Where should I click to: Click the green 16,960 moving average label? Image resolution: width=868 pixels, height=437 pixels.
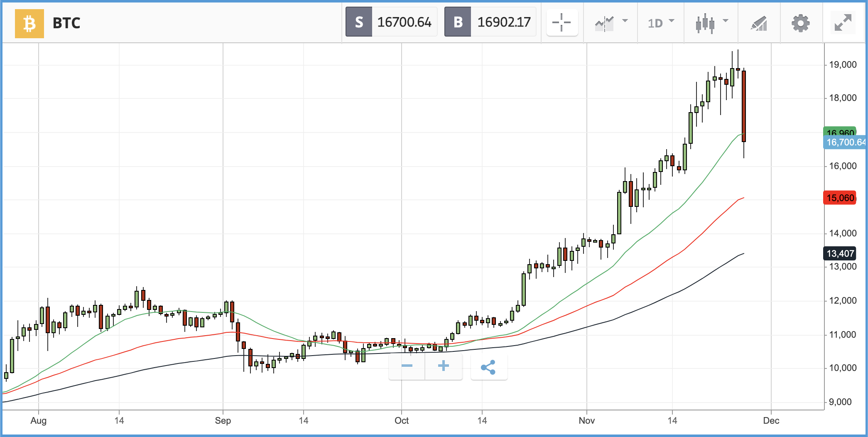tap(840, 132)
